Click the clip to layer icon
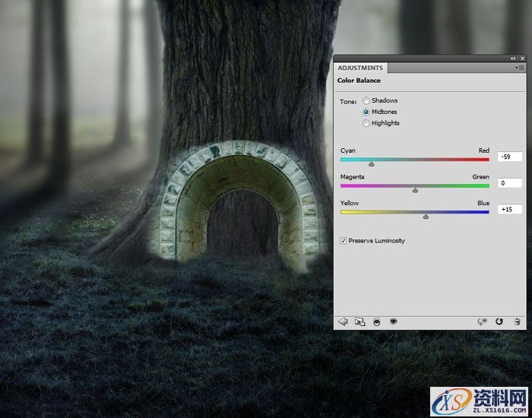Screen dimensions: 532x418 [x=377, y=321]
